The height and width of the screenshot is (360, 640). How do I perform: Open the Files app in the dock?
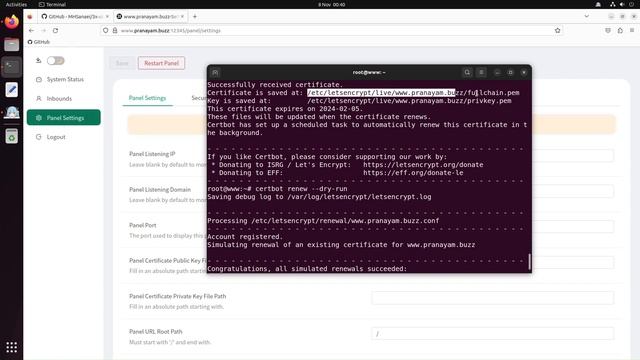pyautogui.click(x=11, y=44)
